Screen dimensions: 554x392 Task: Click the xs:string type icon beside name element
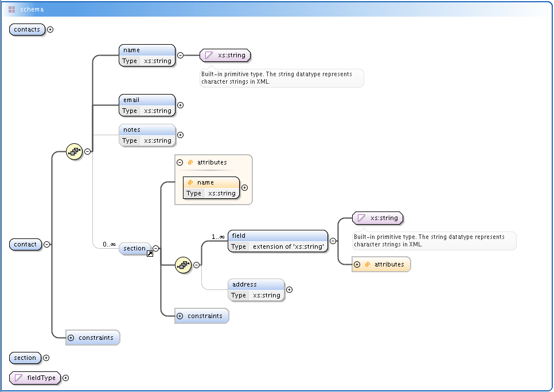(x=209, y=56)
